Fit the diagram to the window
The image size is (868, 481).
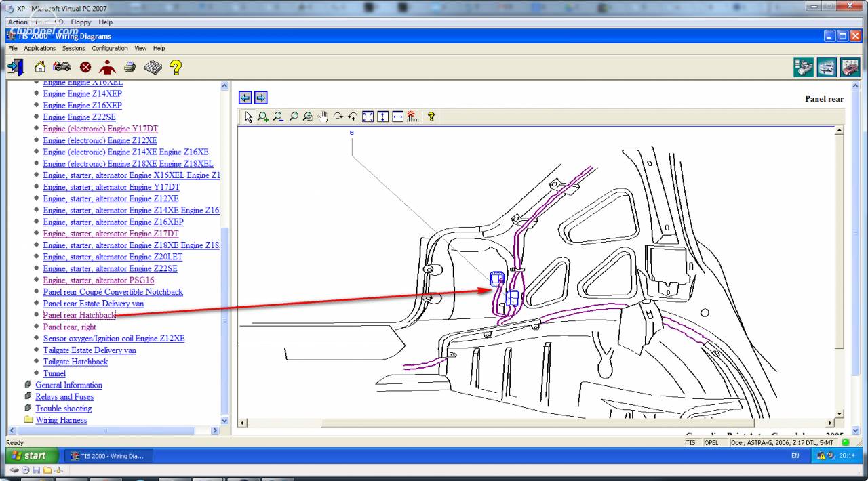[x=368, y=117]
